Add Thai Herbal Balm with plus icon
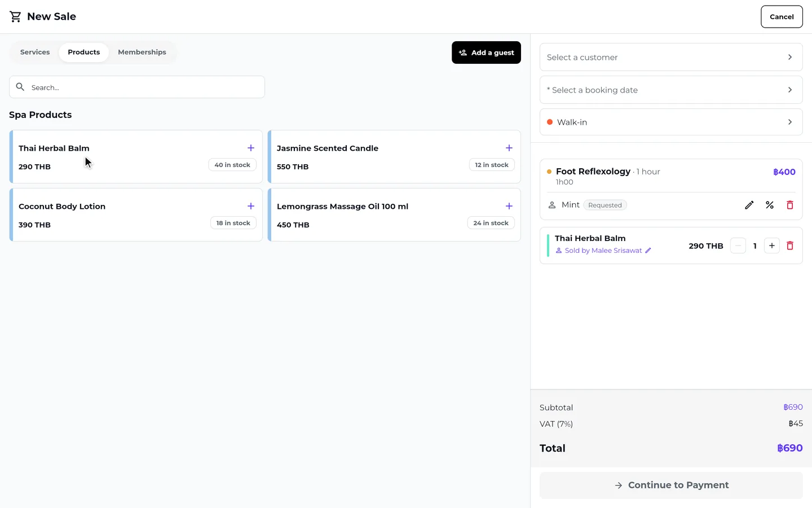812x508 pixels. click(251, 148)
